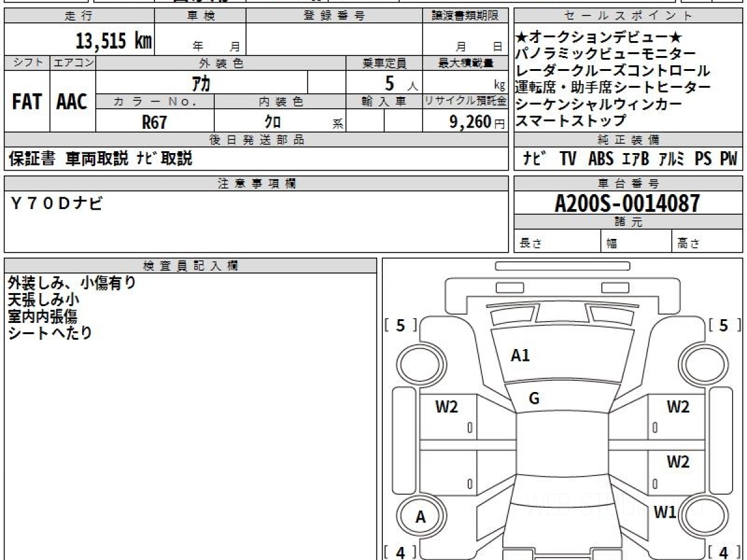Select the ABS equipment entry
747x560 pixels.
[600, 159]
